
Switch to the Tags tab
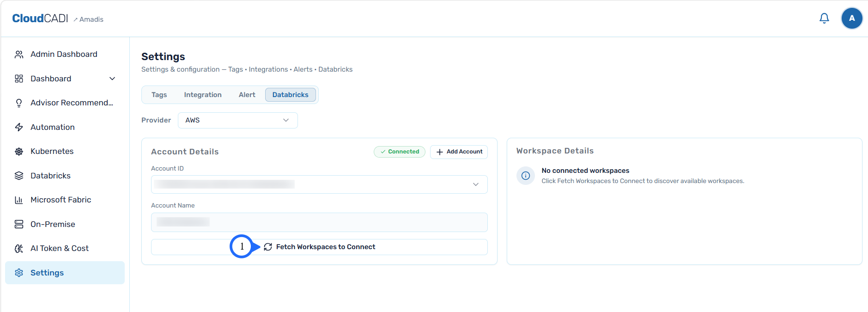coord(159,95)
